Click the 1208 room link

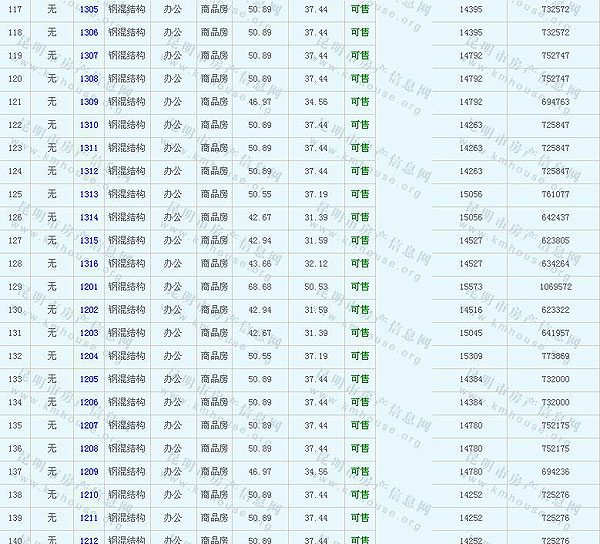pos(89,449)
